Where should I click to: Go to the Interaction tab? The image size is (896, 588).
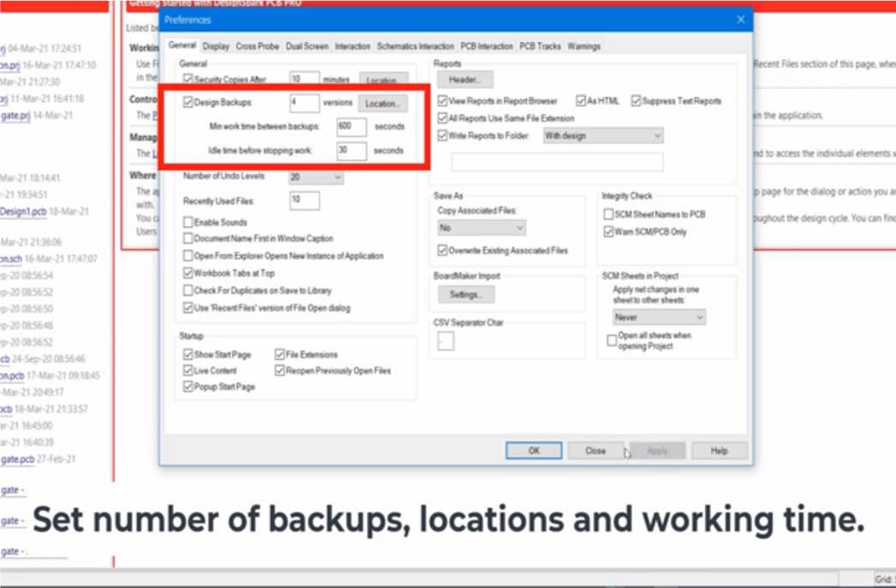pyautogui.click(x=352, y=46)
